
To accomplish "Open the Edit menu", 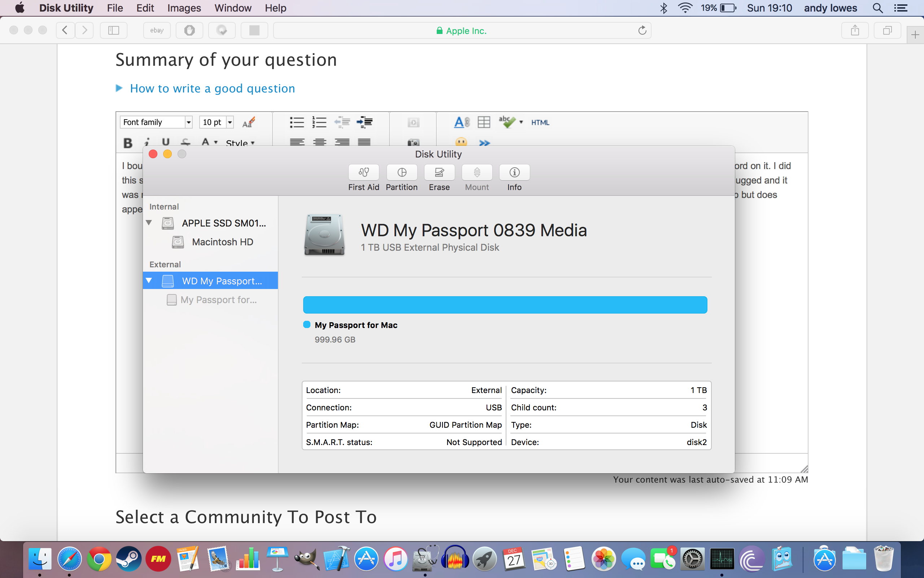I will [x=145, y=8].
